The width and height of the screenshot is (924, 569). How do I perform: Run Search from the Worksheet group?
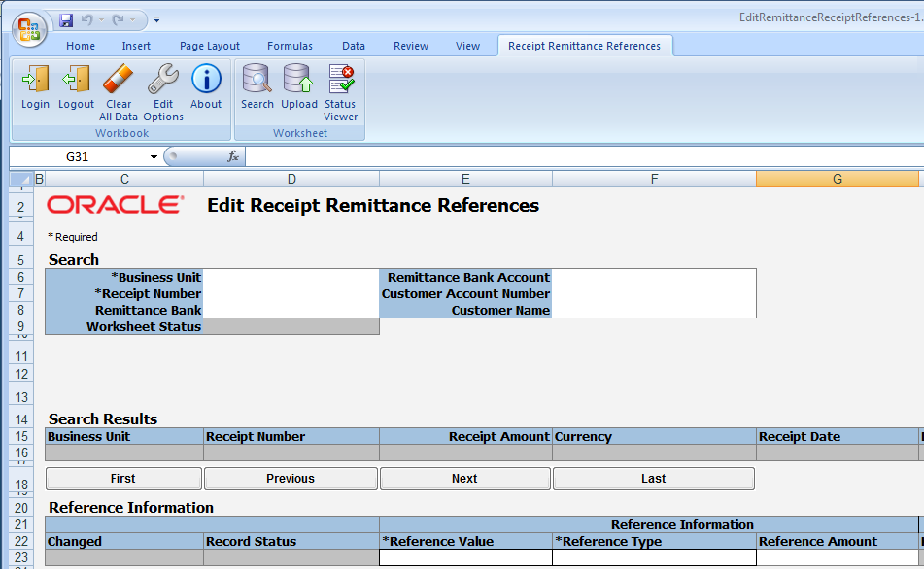click(x=257, y=87)
